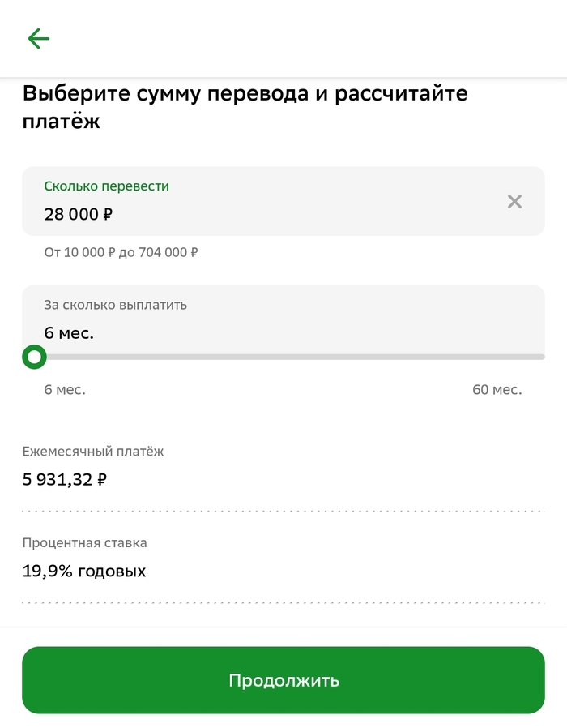Focus the 28 000 ₽ amount value

click(71, 215)
